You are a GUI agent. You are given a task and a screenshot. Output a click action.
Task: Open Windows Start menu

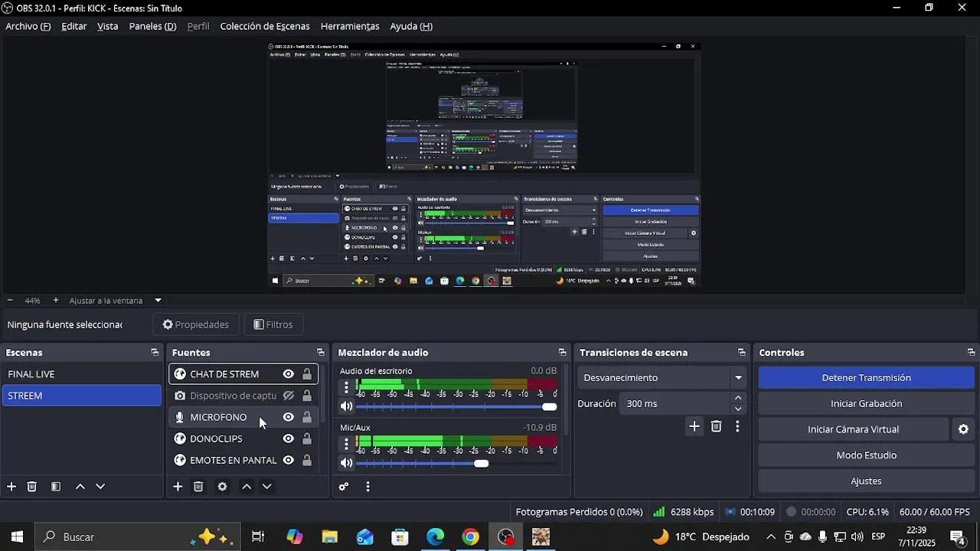click(x=17, y=537)
